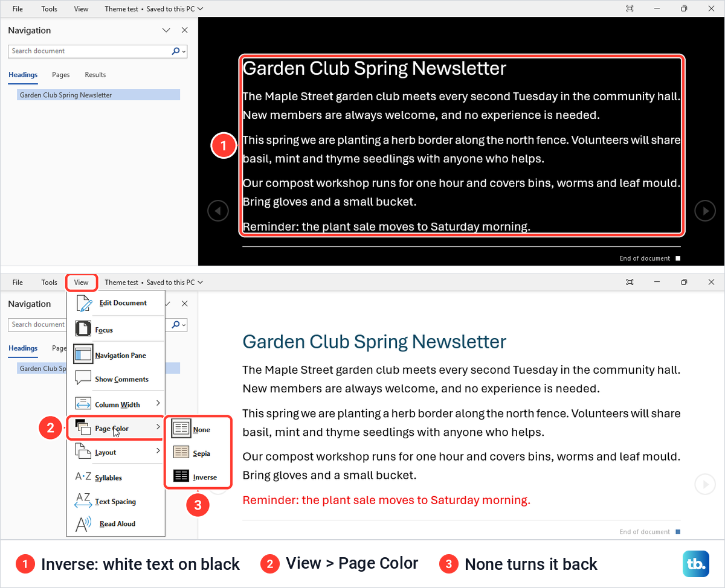Toggle Text Spacing in the View menu
725x588 pixels.
tap(116, 501)
